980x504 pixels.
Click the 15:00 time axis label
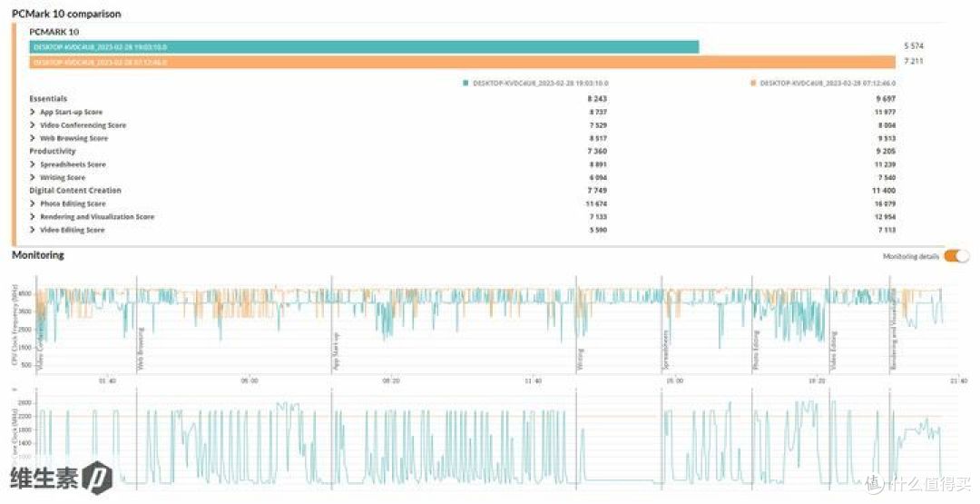tap(675, 380)
